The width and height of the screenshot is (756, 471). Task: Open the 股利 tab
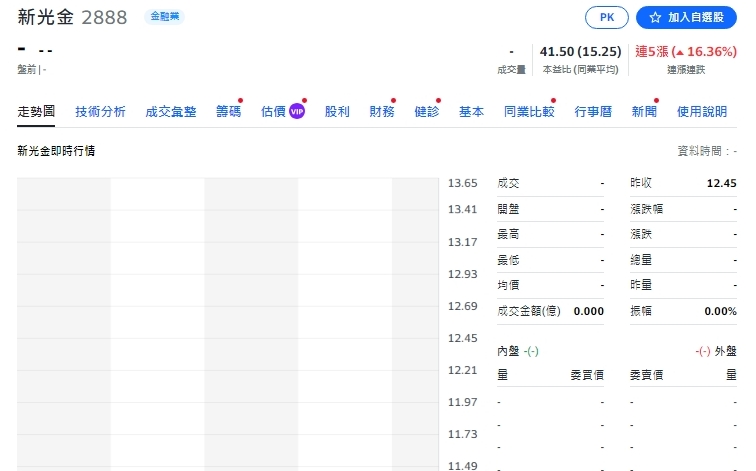(337, 112)
